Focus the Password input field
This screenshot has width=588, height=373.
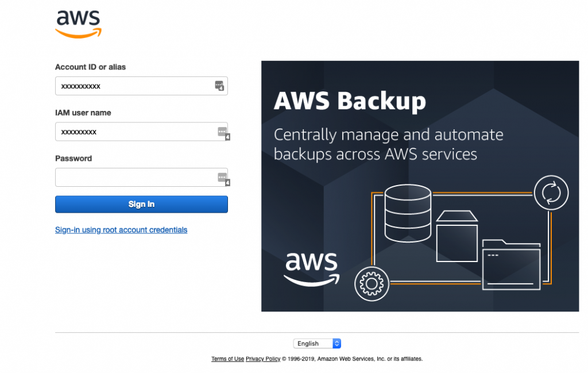[x=141, y=178]
